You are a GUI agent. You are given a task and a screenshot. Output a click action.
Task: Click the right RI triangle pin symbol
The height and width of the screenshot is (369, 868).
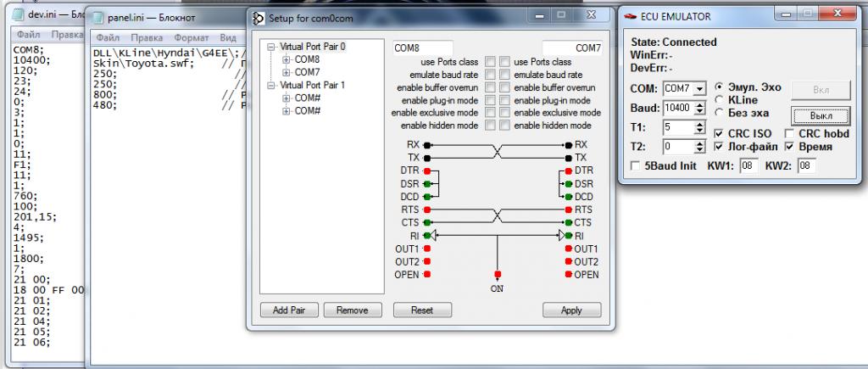561,235
